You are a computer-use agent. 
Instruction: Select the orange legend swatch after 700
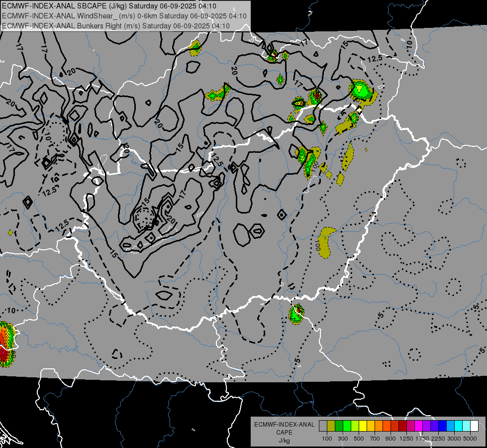click(x=379, y=426)
